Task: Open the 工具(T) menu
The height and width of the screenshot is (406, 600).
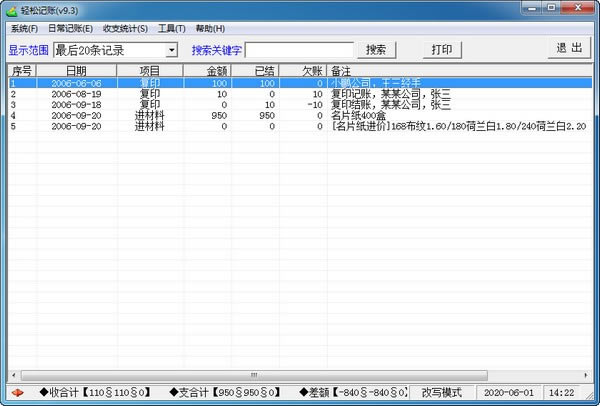Action: click(x=171, y=29)
